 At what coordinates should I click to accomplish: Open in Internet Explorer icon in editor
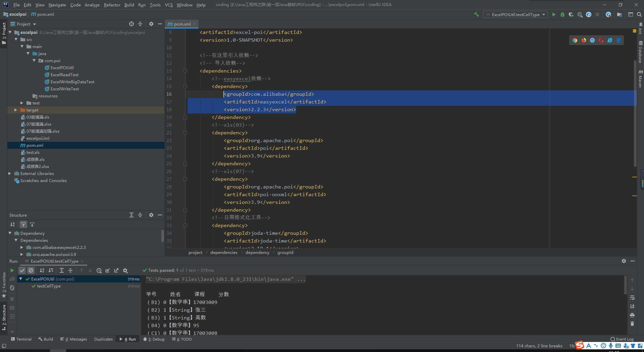click(610, 40)
